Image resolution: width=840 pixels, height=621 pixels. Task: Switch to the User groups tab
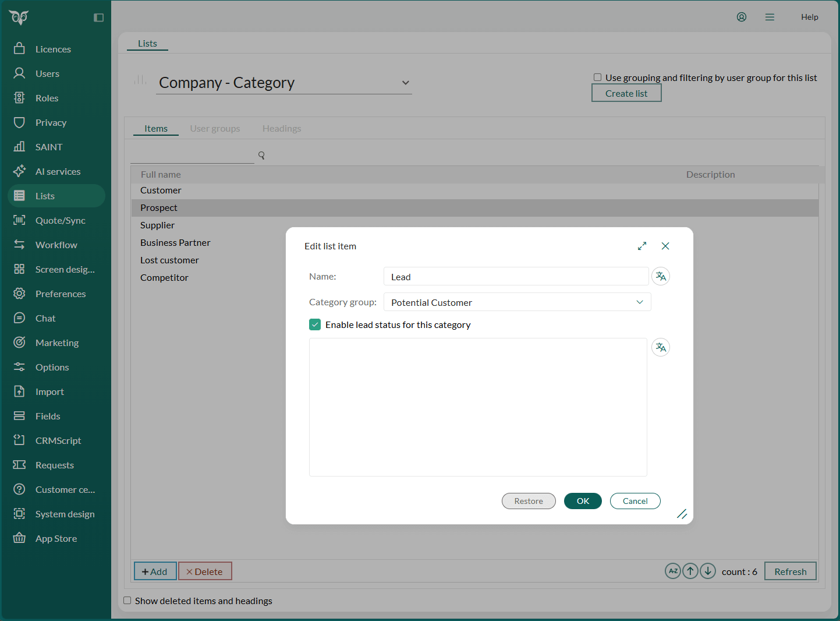point(215,128)
